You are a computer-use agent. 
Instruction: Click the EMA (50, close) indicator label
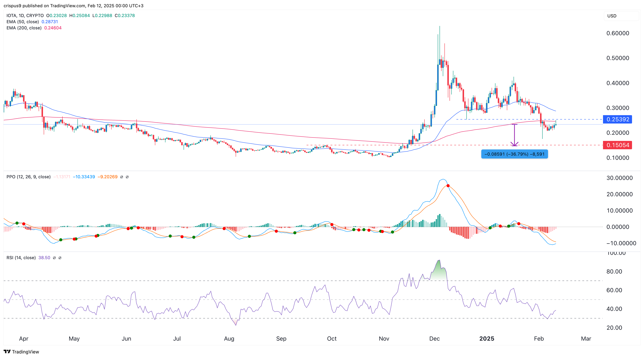[x=22, y=22]
